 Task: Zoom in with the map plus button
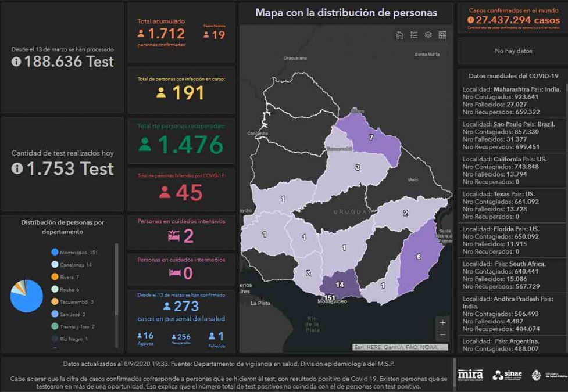442,323
